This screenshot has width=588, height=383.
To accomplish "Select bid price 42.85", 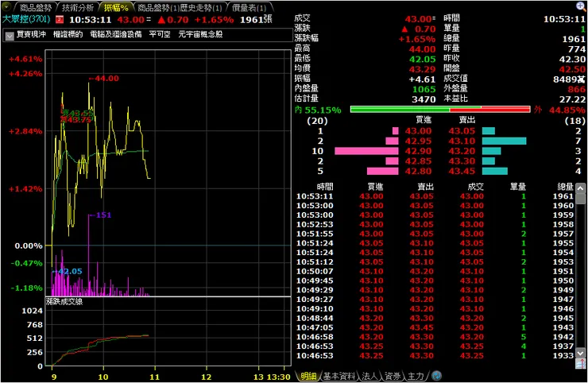I will tap(418, 161).
